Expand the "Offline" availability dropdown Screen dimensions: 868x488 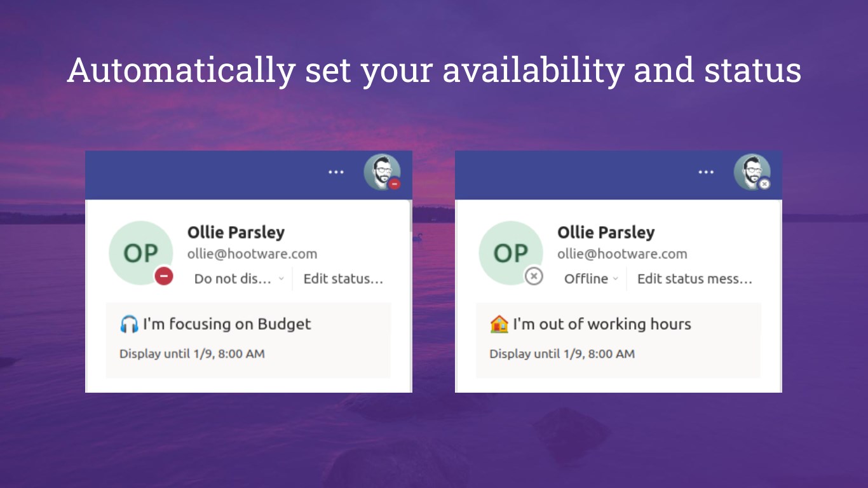point(591,279)
